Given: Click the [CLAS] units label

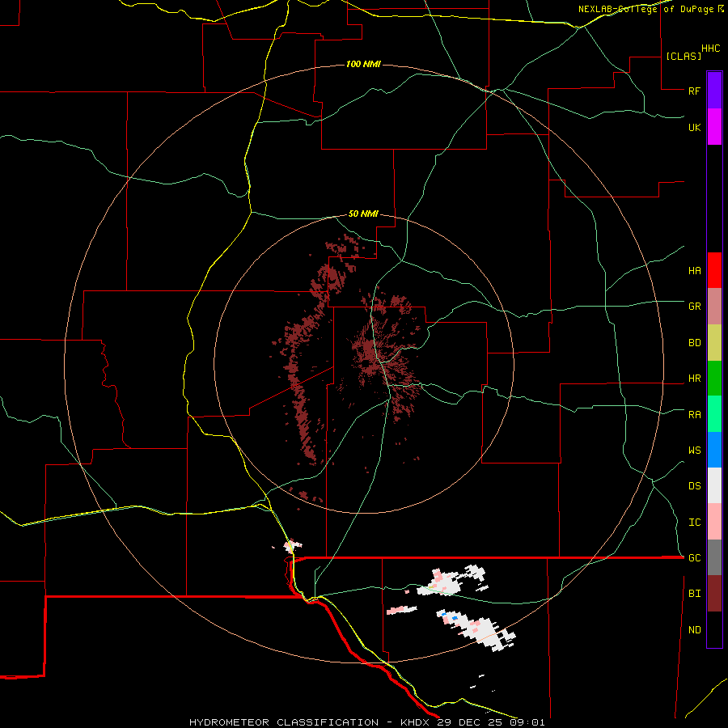Looking at the screenshot, I should (x=684, y=56).
